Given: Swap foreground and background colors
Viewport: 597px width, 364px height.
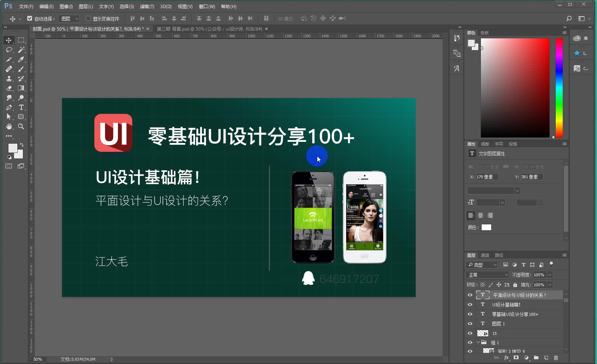Looking at the screenshot, I should click(21, 145).
